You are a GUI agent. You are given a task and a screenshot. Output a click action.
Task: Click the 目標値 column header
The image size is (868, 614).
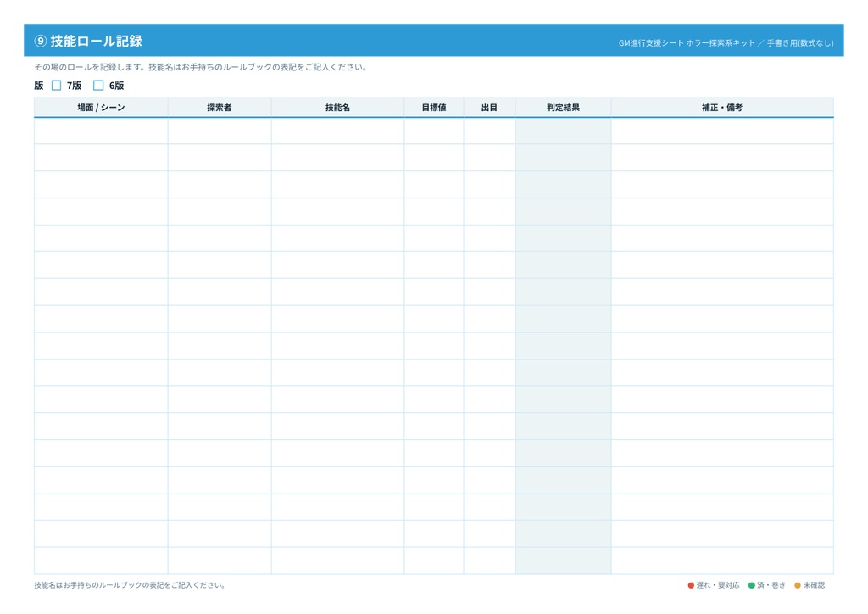coord(434,108)
